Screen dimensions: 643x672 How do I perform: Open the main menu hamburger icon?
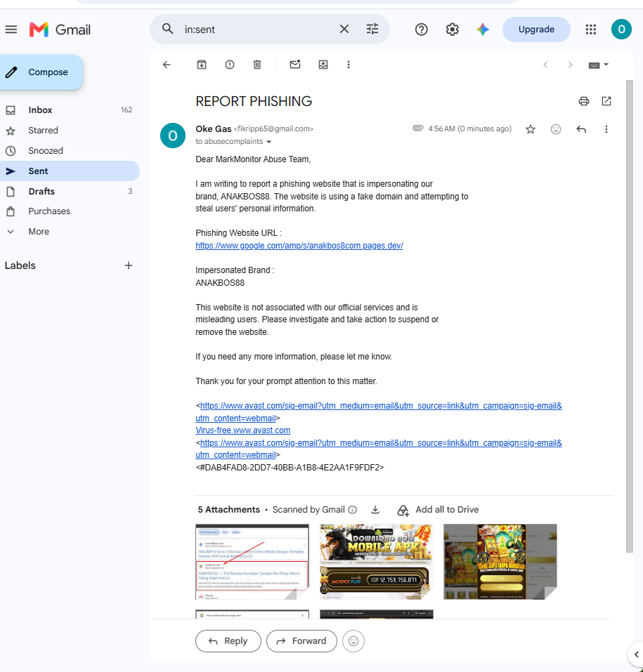tap(11, 29)
